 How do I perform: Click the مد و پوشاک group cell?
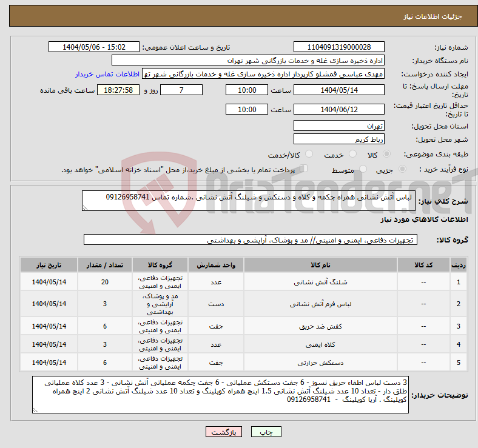(x=160, y=304)
